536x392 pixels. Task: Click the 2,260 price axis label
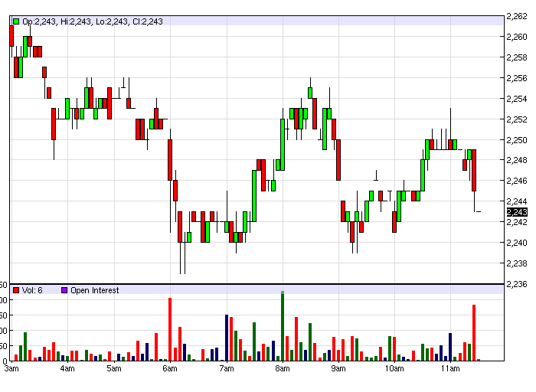pos(517,37)
